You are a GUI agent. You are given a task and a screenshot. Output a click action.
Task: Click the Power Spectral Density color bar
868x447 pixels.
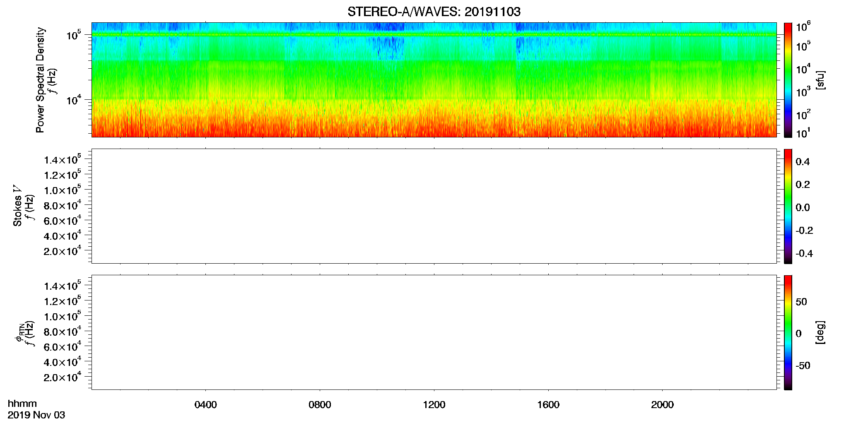(x=788, y=80)
